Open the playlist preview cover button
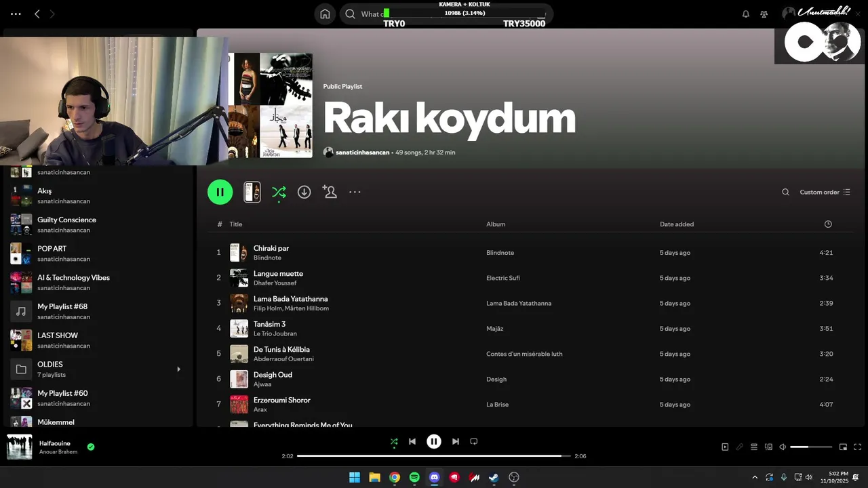The width and height of the screenshot is (868, 488). click(252, 192)
